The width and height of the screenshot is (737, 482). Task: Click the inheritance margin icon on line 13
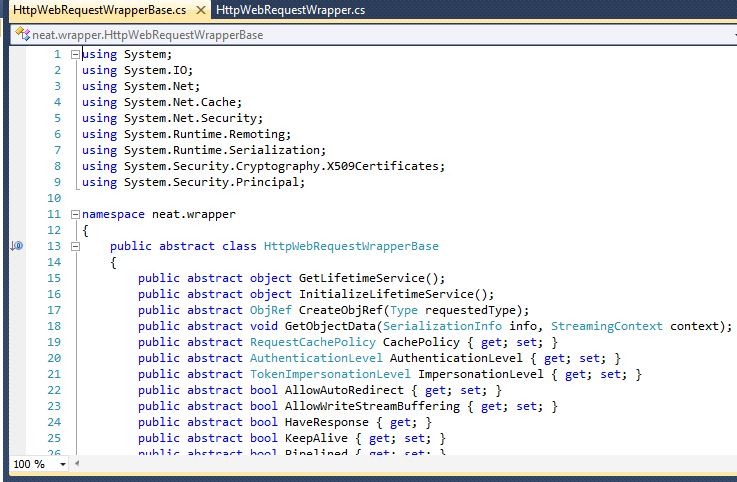click(16, 246)
